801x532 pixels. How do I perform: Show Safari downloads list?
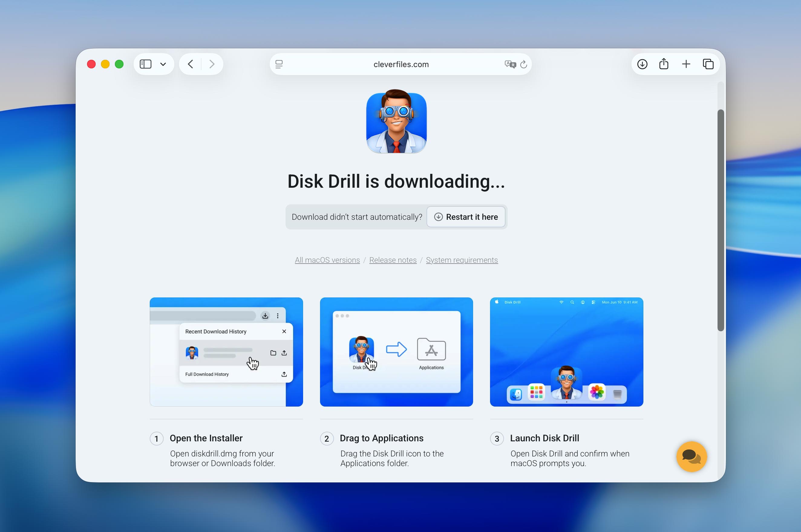click(642, 64)
